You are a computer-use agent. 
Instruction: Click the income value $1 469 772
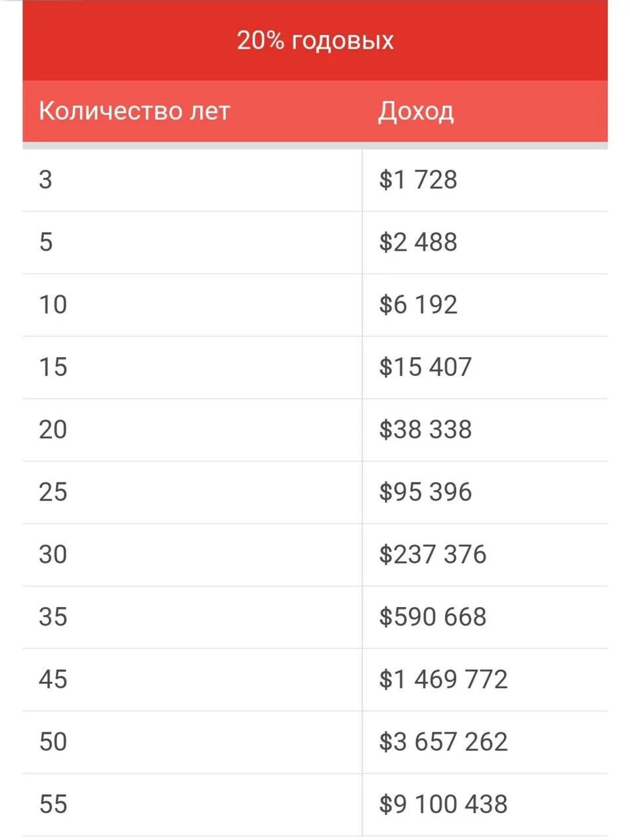click(443, 679)
